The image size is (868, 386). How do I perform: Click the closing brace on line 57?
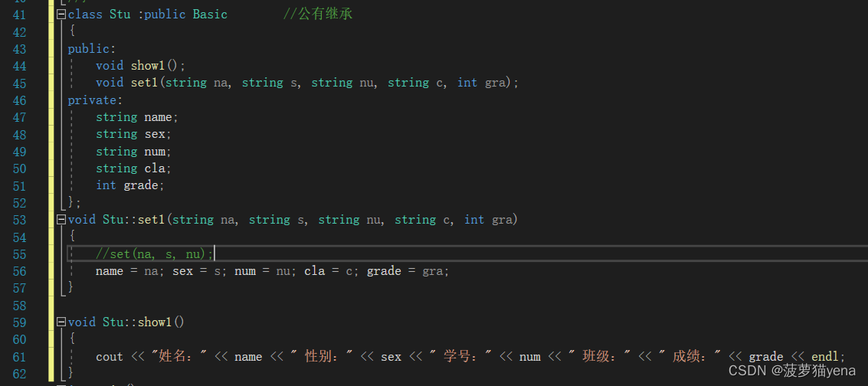pyautogui.click(x=70, y=287)
